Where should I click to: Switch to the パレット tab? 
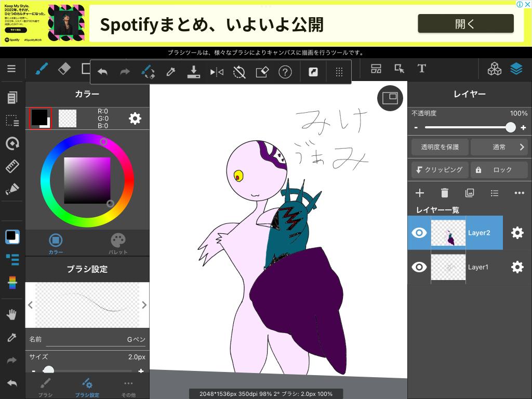pos(118,243)
